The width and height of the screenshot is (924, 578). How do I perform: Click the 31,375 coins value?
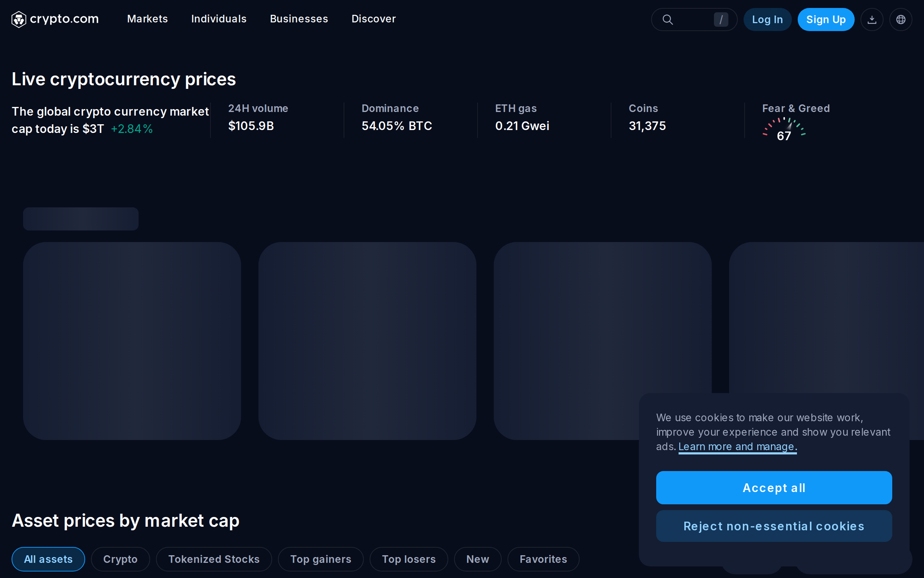647,126
